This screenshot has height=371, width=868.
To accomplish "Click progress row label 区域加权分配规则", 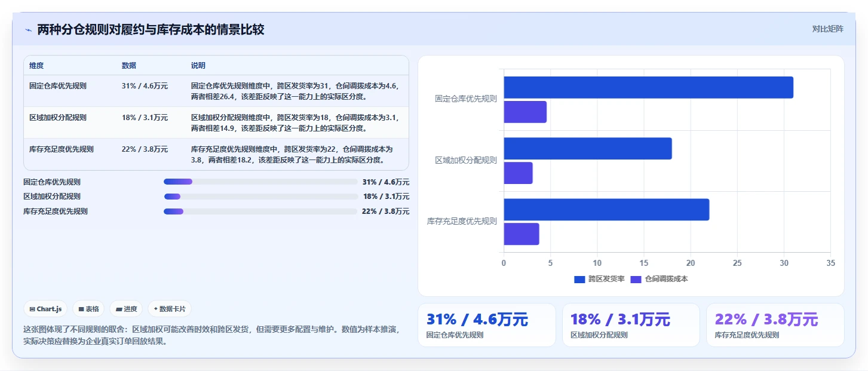I will tap(52, 197).
